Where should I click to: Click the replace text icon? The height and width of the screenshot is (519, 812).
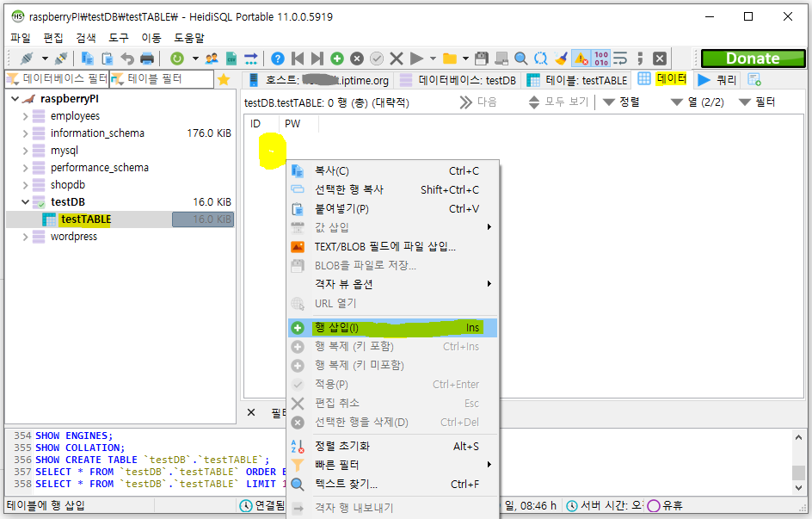click(541, 59)
